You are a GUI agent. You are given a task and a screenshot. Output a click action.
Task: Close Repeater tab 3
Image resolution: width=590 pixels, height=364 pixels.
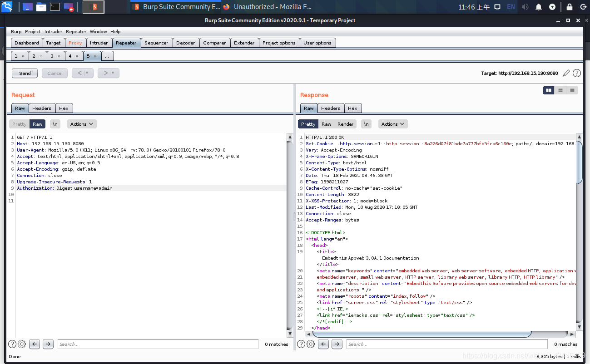point(59,56)
